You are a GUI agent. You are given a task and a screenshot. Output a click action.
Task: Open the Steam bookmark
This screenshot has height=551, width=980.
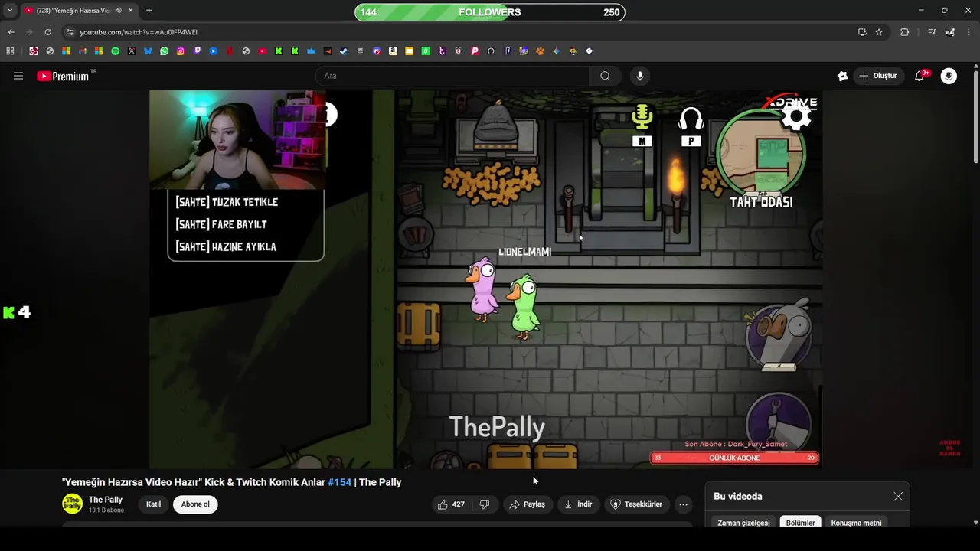tap(344, 51)
